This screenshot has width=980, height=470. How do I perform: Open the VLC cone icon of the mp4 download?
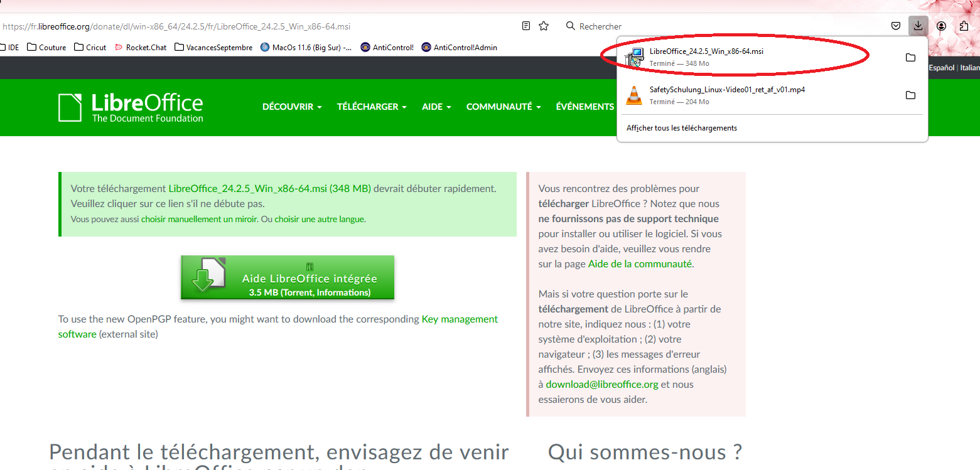point(634,95)
